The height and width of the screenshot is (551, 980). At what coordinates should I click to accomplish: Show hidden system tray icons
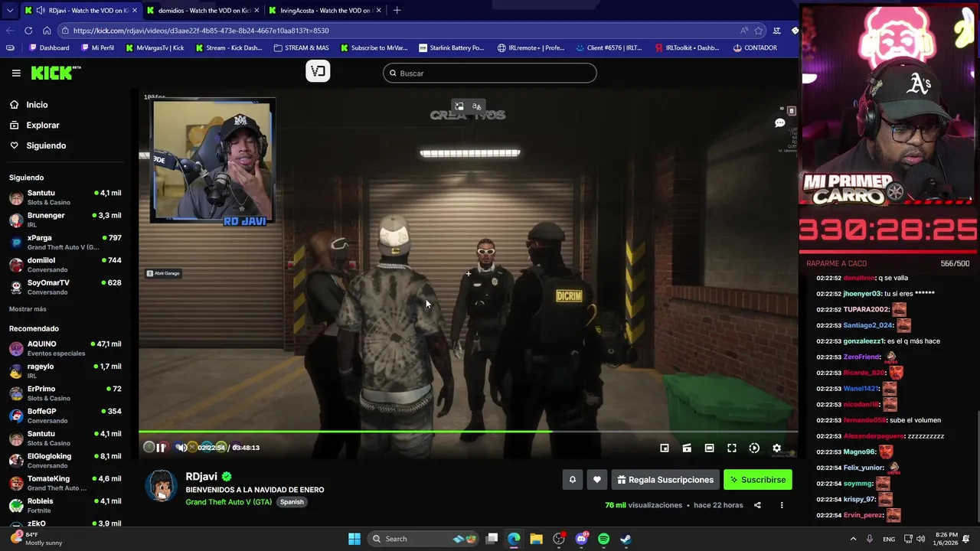853,539
